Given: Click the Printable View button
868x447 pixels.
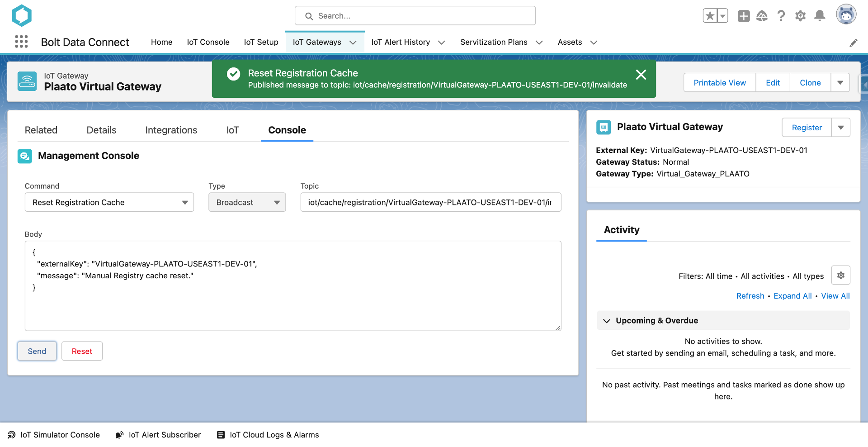Looking at the screenshot, I should 720,83.
